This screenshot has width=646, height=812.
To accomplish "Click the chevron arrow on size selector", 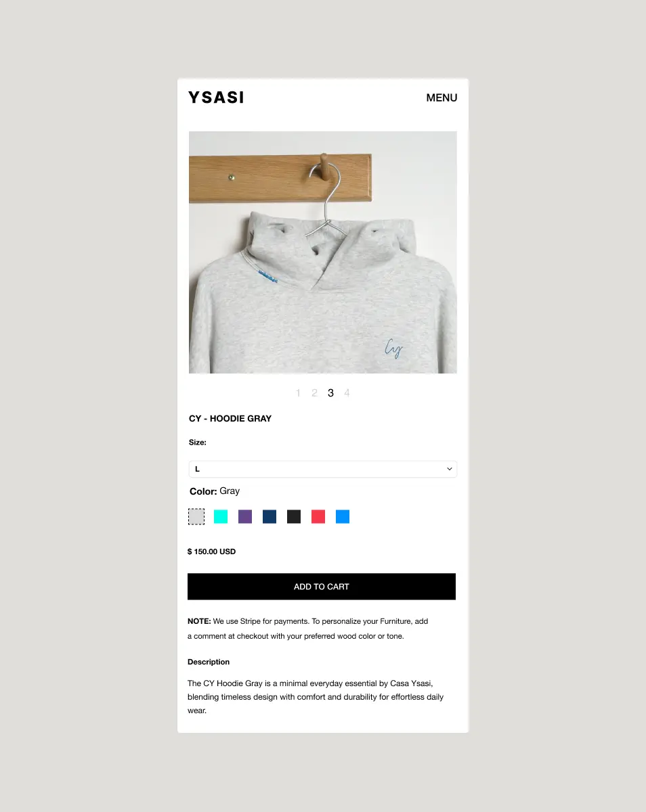I will pos(449,469).
